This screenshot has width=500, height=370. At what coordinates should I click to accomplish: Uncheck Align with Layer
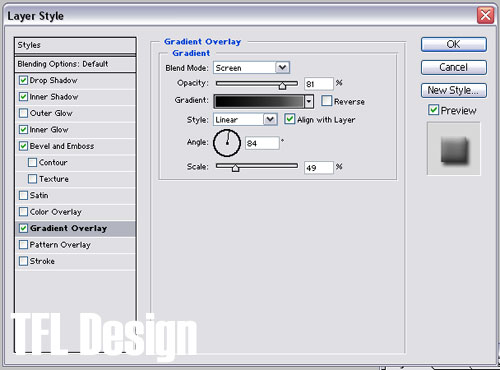(x=289, y=119)
